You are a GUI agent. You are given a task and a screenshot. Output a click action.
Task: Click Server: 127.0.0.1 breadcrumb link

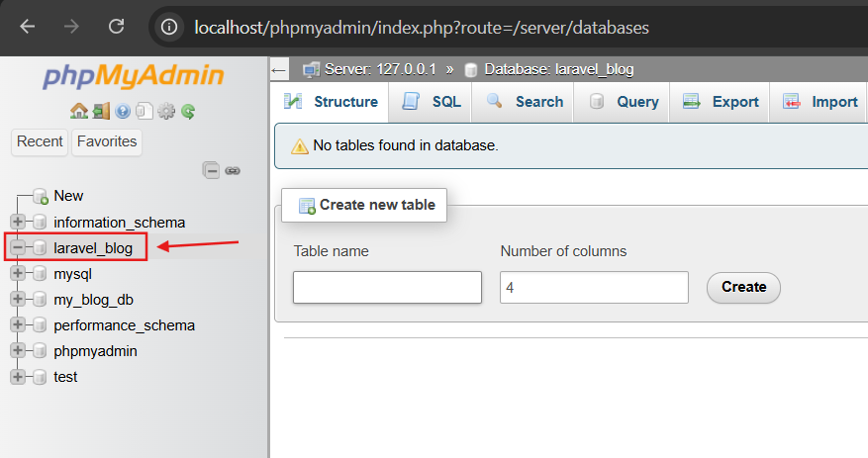click(x=380, y=69)
